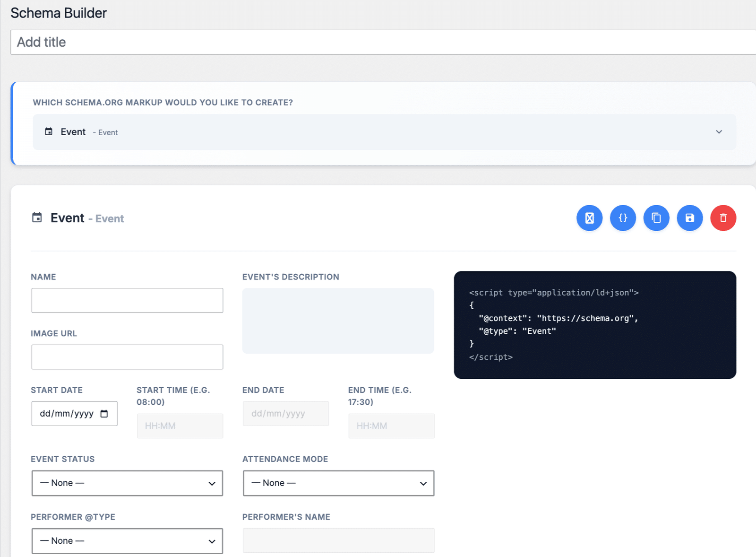Viewport: 756px width, 557px height.
Task: Click the calendar icon in Start Date field
Action: [x=104, y=414]
